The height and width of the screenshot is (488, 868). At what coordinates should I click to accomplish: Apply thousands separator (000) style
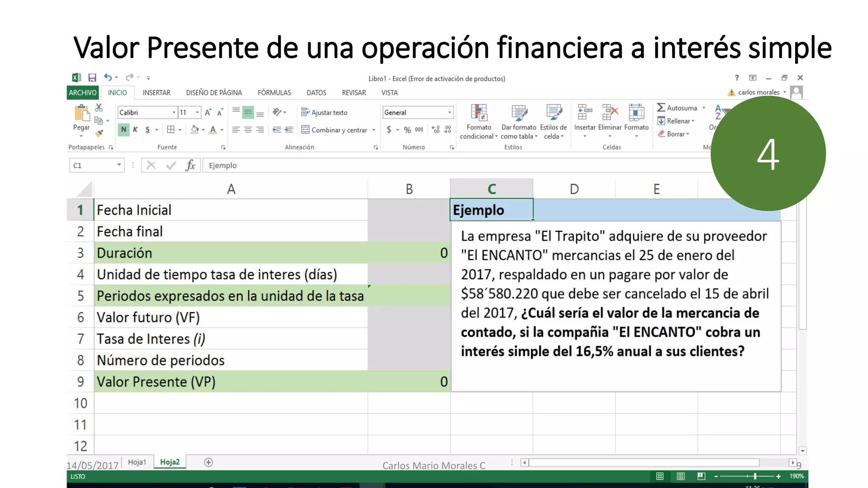pyautogui.click(x=419, y=130)
